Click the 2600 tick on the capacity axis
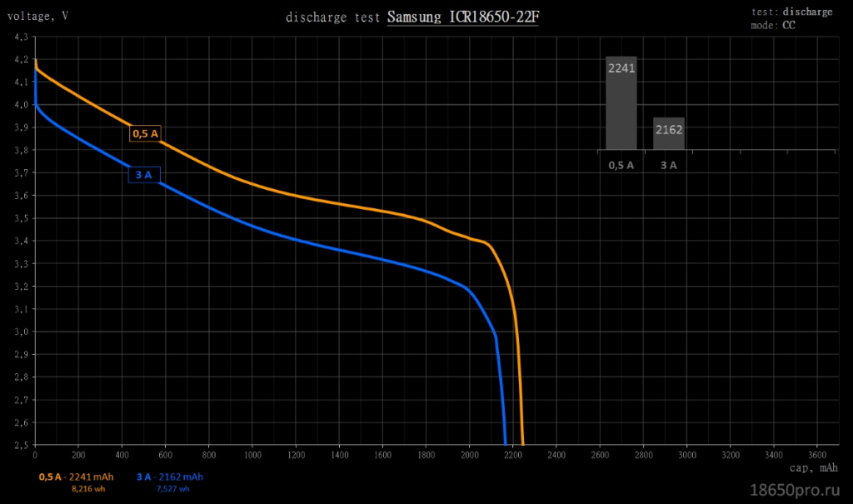 600,455
